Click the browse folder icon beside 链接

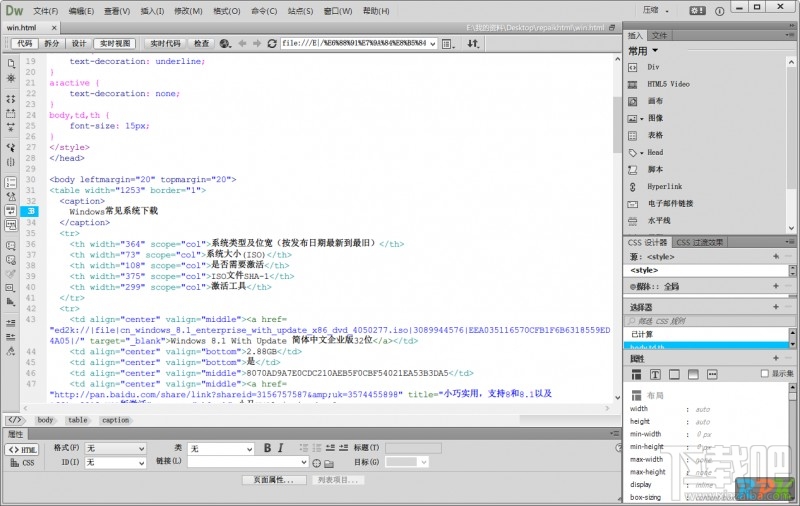pos(329,463)
